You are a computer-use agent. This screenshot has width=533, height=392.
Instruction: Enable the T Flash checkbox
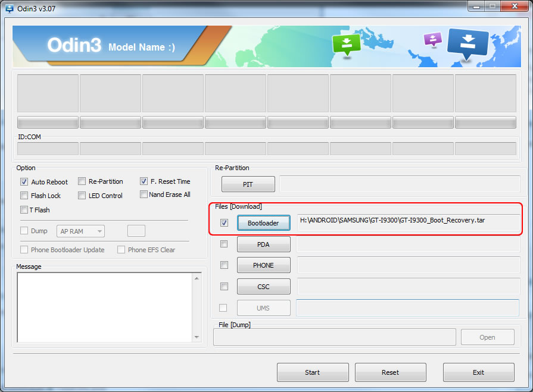coord(24,210)
